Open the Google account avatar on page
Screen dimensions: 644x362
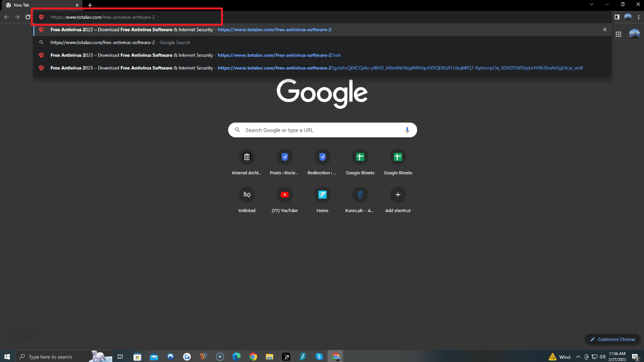634,34
